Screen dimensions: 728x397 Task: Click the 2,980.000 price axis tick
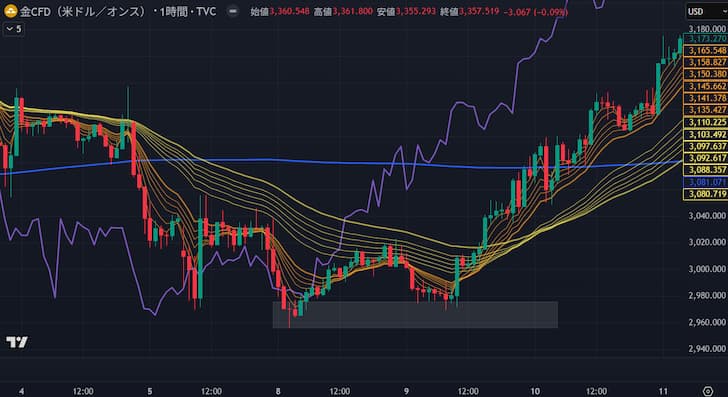pyautogui.click(x=707, y=295)
